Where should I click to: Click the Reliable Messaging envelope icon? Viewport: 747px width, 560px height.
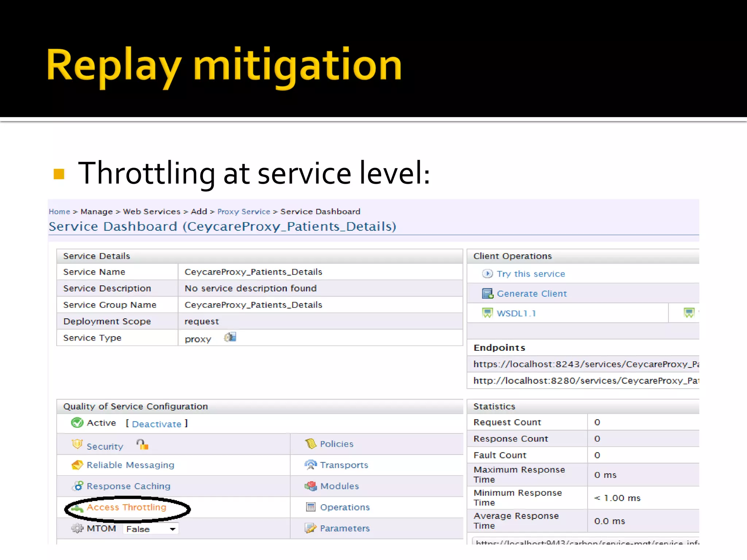[x=77, y=465]
